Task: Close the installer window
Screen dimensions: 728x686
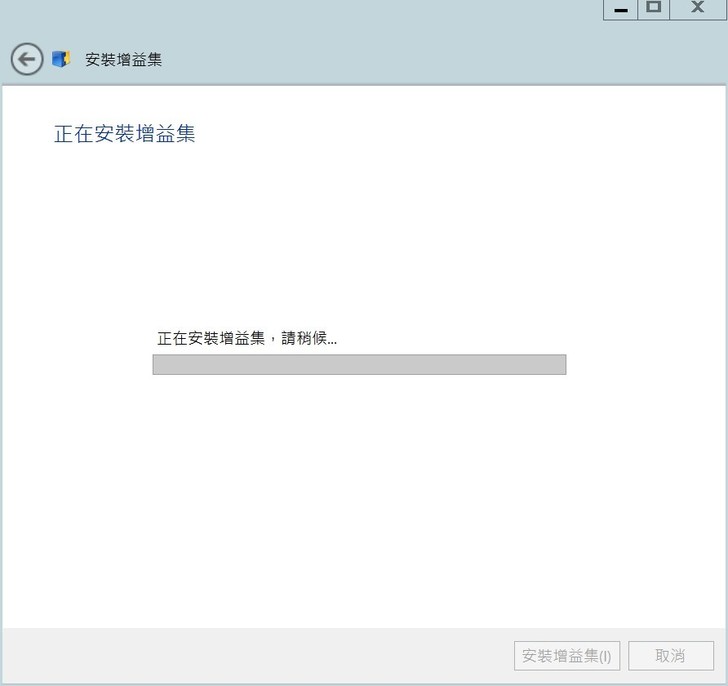Action: (x=697, y=9)
